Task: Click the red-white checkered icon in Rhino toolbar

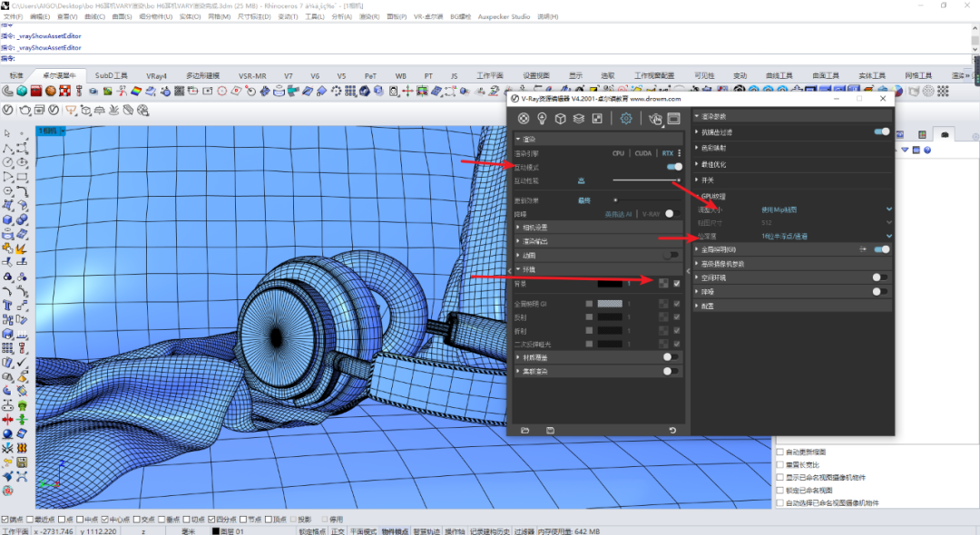Action: pos(65,92)
